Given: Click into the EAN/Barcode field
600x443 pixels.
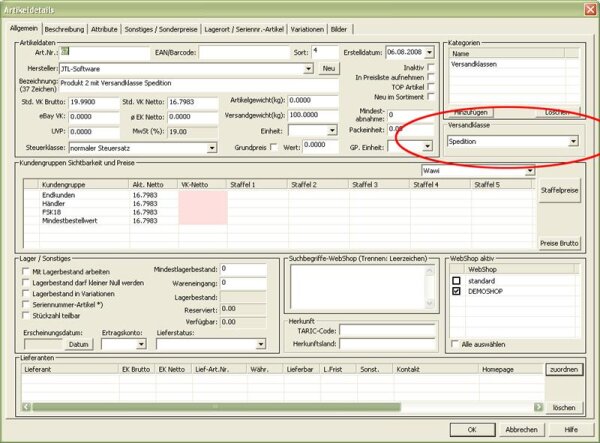Looking at the screenshot, I should point(244,52).
